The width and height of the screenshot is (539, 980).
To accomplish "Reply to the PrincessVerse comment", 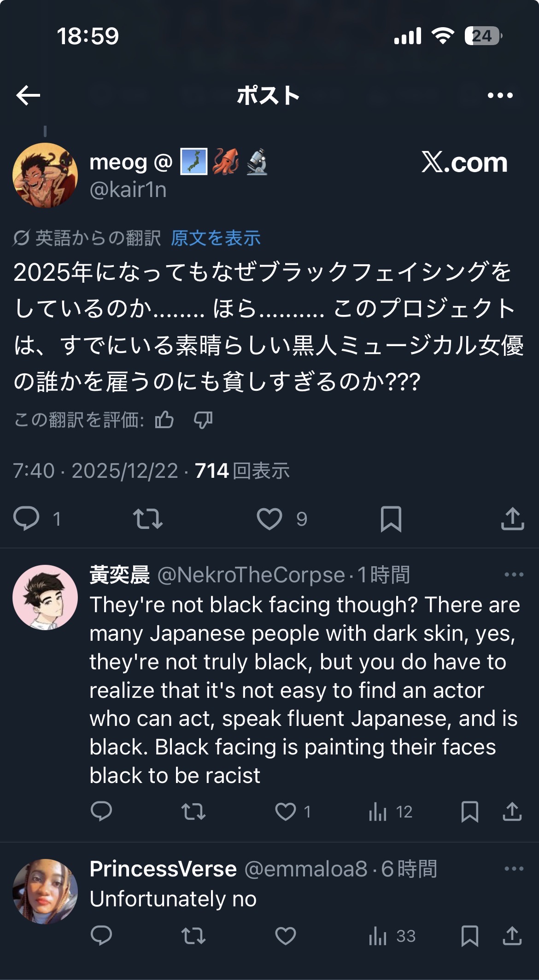I will pos(101,936).
